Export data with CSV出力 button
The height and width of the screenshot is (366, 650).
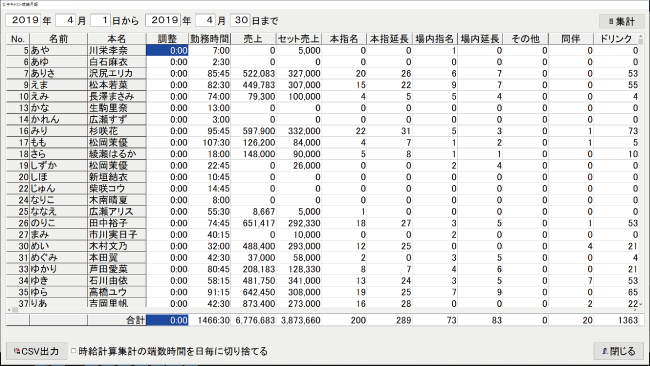(x=36, y=351)
